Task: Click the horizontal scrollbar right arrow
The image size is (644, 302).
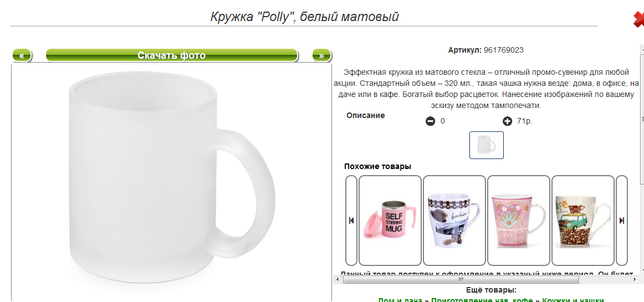Action: [x=636, y=280]
